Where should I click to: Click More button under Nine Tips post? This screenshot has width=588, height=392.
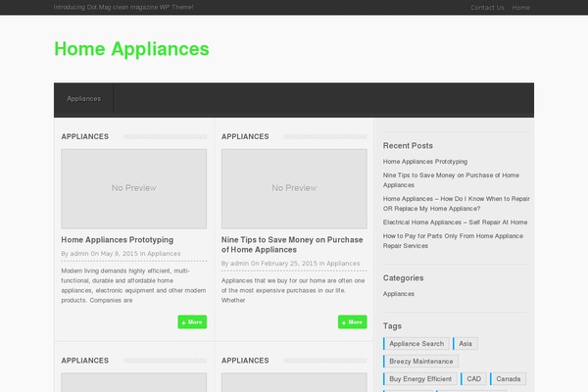[352, 321]
